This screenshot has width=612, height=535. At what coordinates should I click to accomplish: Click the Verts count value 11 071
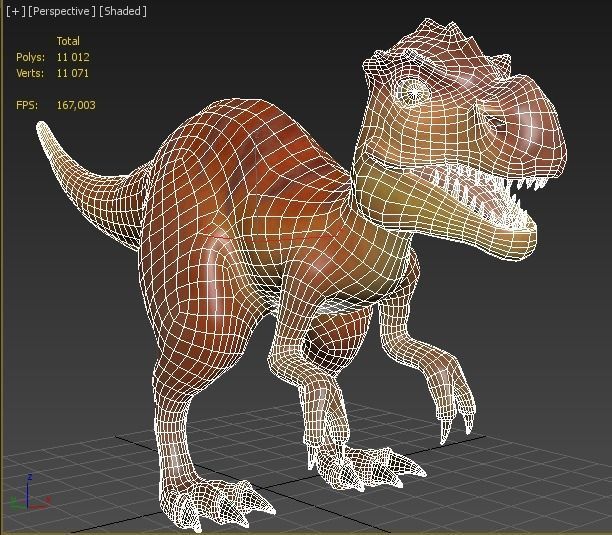(x=73, y=73)
